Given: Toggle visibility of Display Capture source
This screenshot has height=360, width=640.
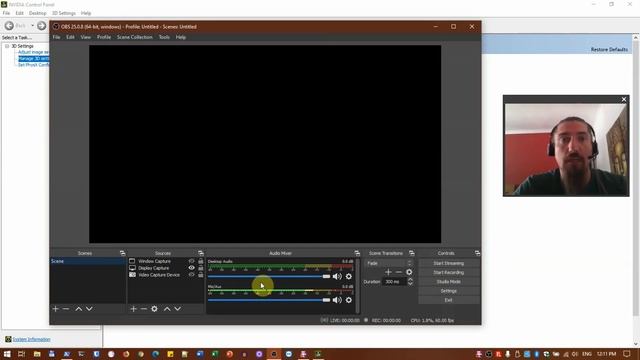Looking at the screenshot, I should point(191,268).
